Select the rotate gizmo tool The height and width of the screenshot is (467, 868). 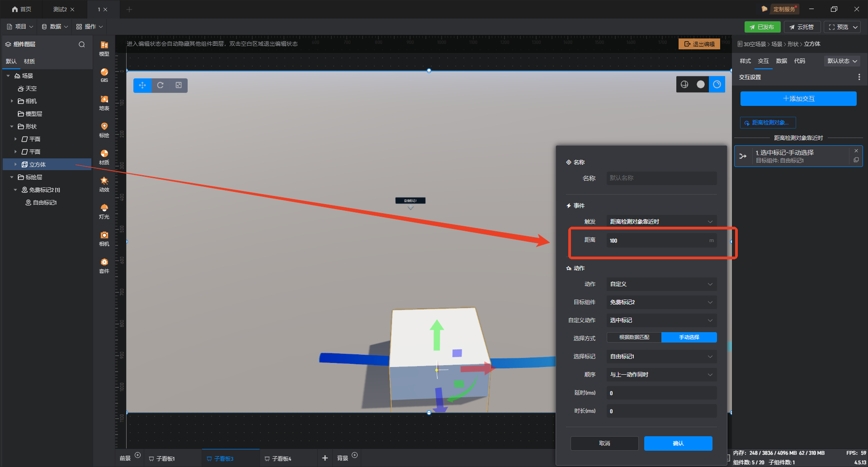(160, 85)
